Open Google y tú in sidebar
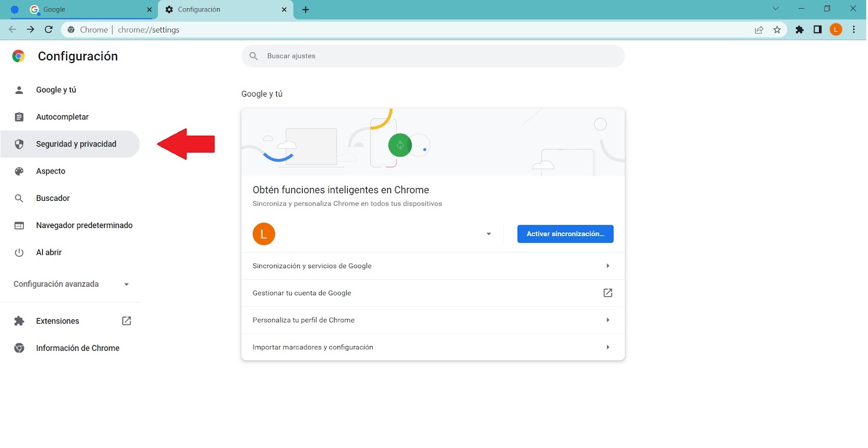The width and height of the screenshot is (868, 448). pyautogui.click(x=71, y=90)
